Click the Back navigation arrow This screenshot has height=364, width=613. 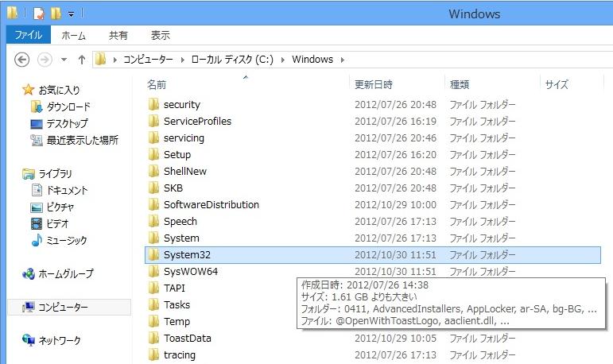(x=22, y=60)
